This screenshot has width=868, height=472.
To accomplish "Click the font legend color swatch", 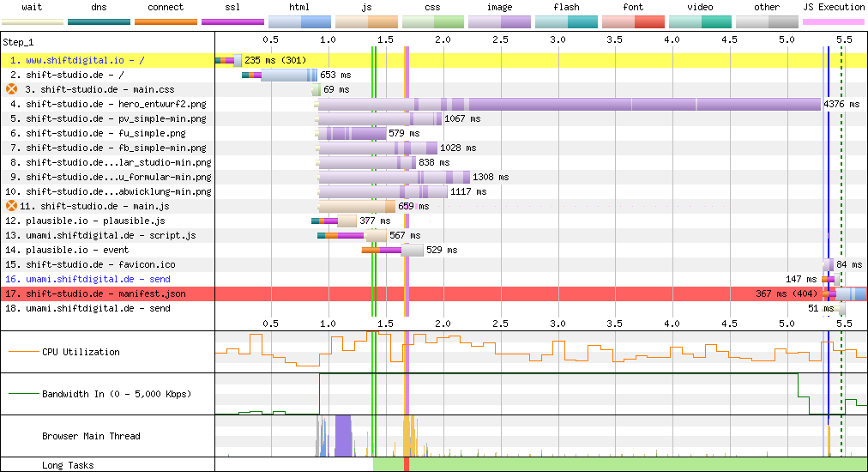I will (x=633, y=22).
